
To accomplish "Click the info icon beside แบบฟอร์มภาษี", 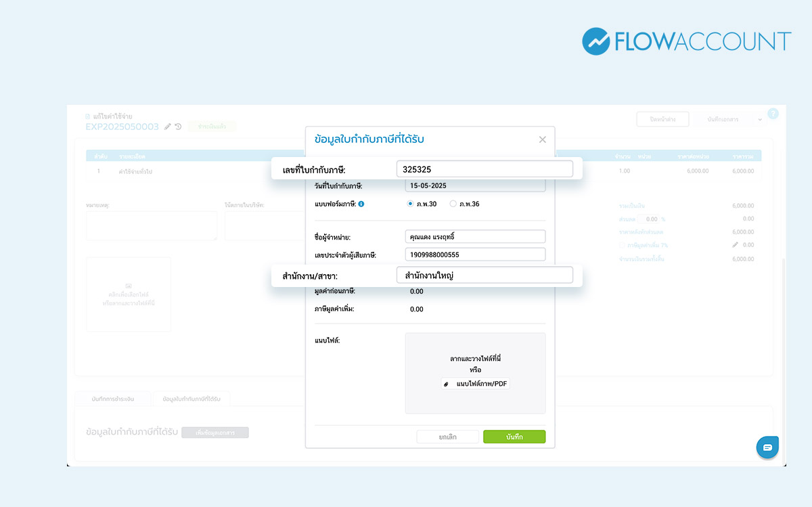I will pyautogui.click(x=361, y=204).
